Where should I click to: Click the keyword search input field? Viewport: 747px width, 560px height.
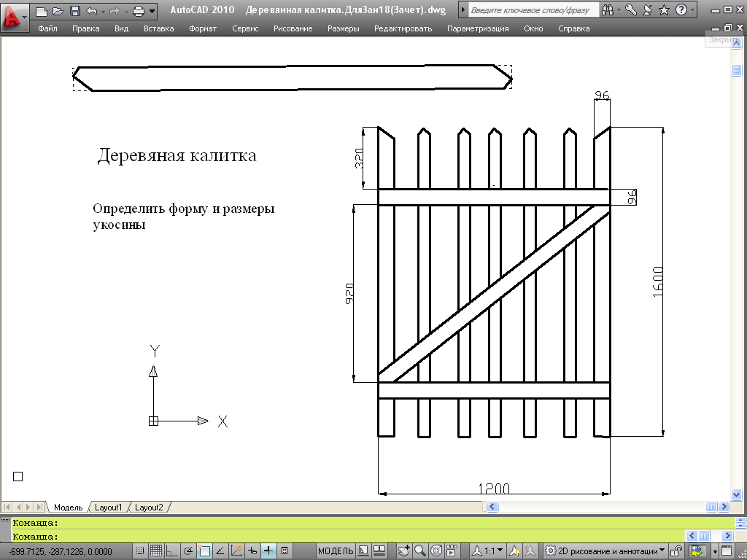point(533,10)
